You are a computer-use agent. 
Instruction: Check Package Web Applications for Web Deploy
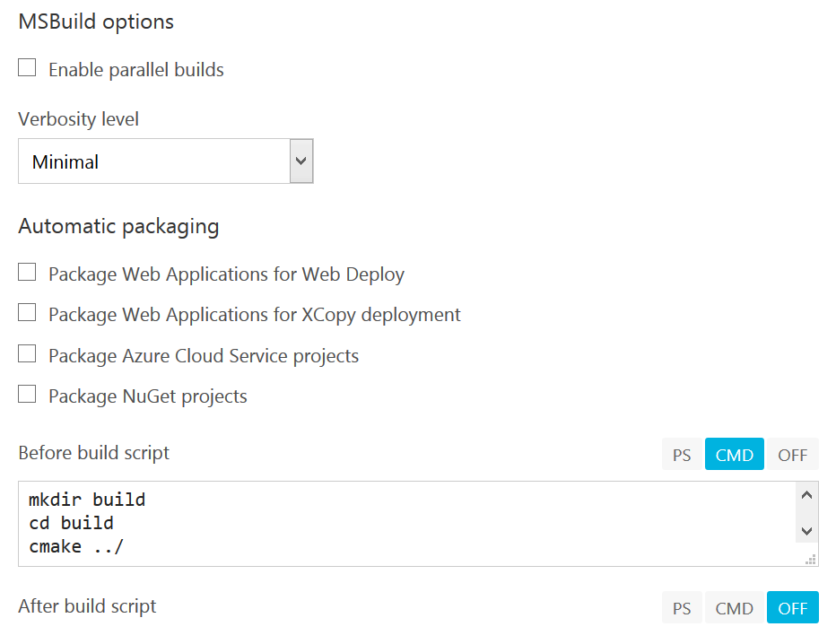coord(28,273)
